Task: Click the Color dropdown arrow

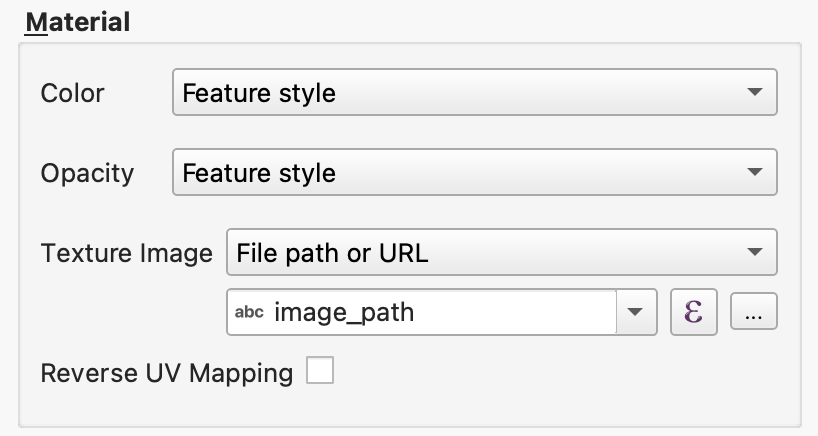Action: tap(755, 94)
